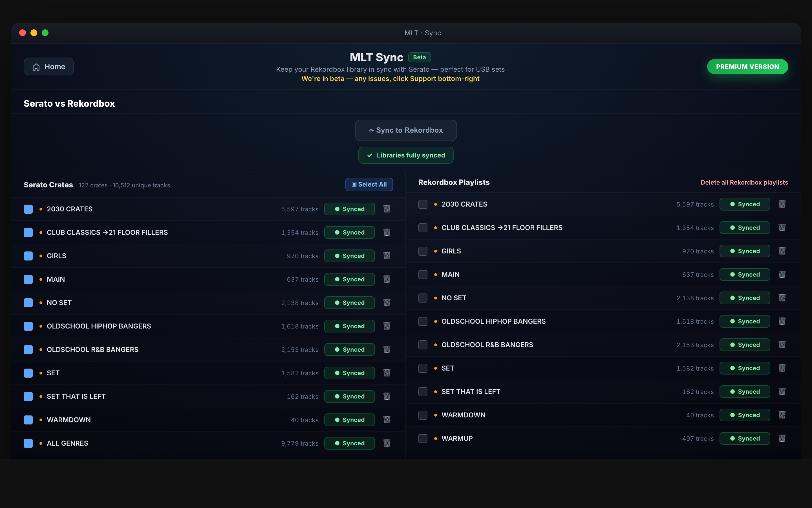The width and height of the screenshot is (812, 508).
Task: Trash the Serato SET THAT IS LEFT crate
Action: (x=387, y=397)
